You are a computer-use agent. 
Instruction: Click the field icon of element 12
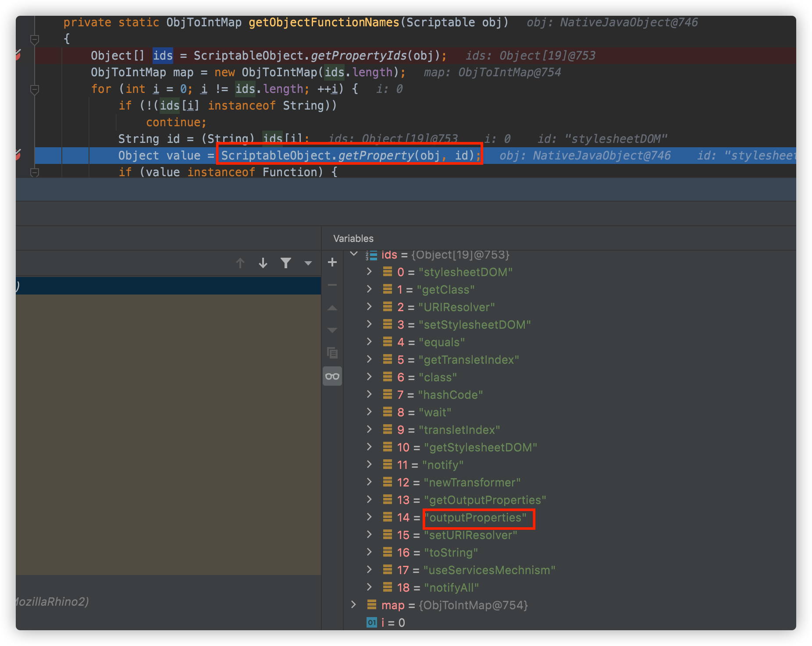(x=388, y=482)
